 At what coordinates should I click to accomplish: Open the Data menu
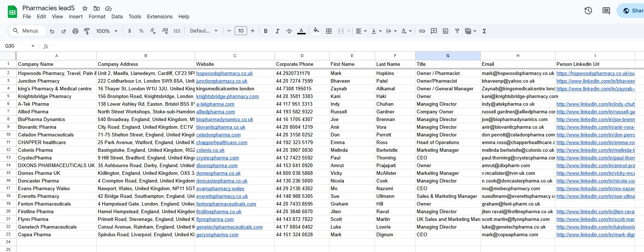pyautogui.click(x=117, y=16)
